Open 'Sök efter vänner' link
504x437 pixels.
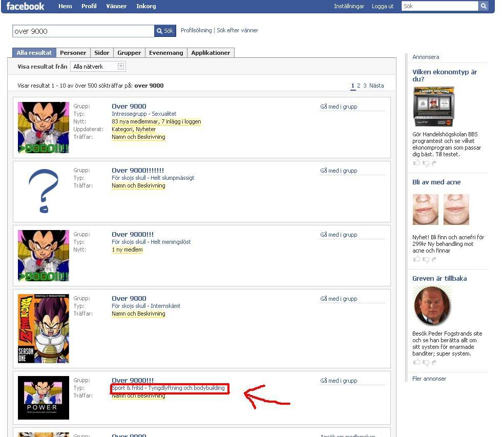(237, 30)
